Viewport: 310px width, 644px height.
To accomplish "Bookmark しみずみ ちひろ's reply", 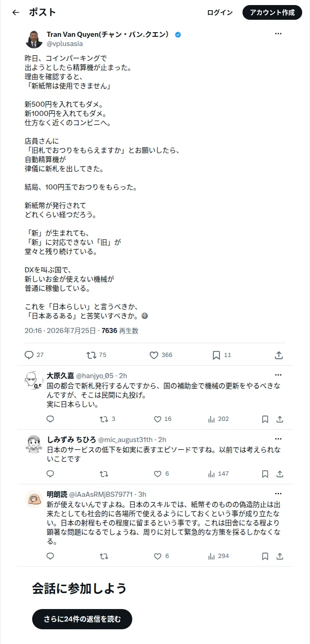I will click(x=265, y=474).
